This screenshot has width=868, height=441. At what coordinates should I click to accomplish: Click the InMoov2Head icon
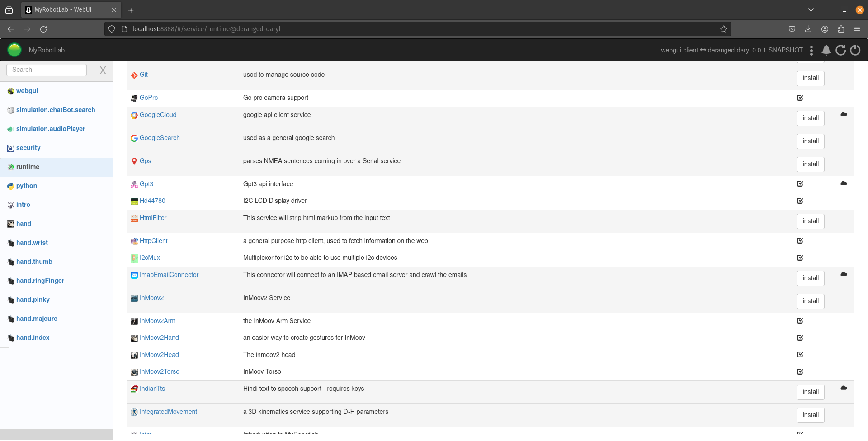point(134,356)
